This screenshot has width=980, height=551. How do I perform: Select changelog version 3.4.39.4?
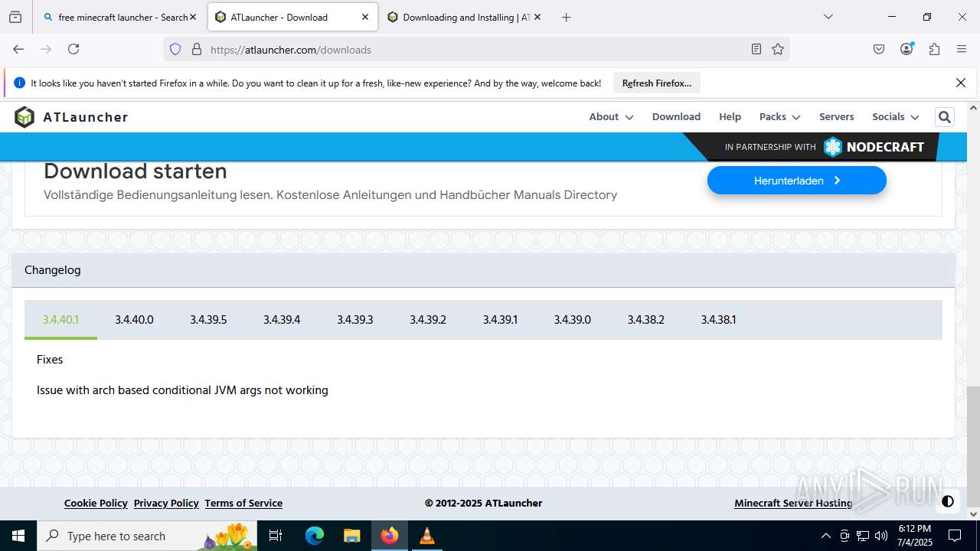tap(282, 319)
